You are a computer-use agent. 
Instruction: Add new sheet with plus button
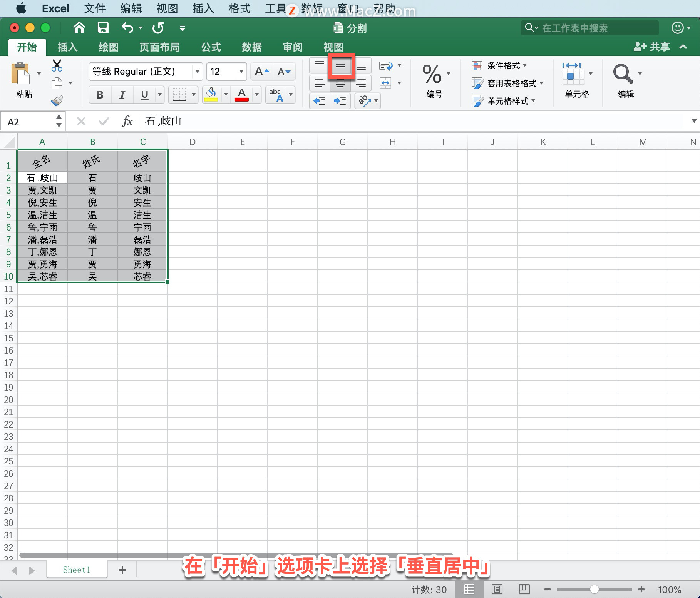[122, 570]
